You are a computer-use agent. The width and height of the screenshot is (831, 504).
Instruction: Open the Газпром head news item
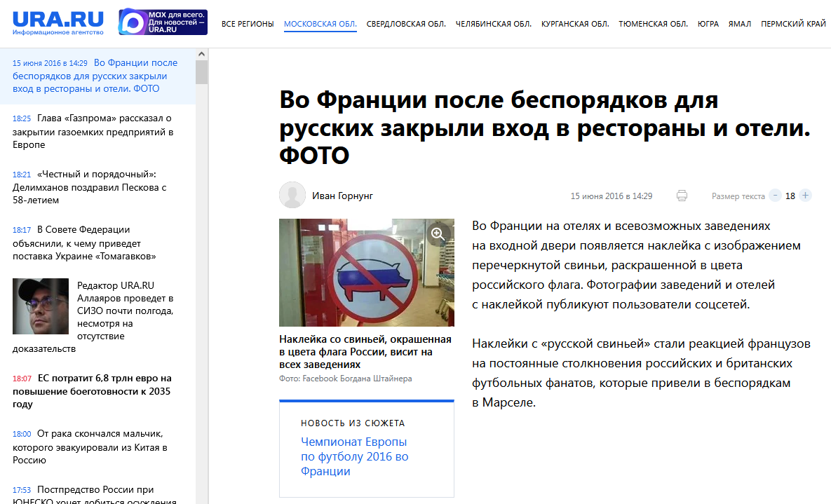pyautogui.click(x=93, y=131)
